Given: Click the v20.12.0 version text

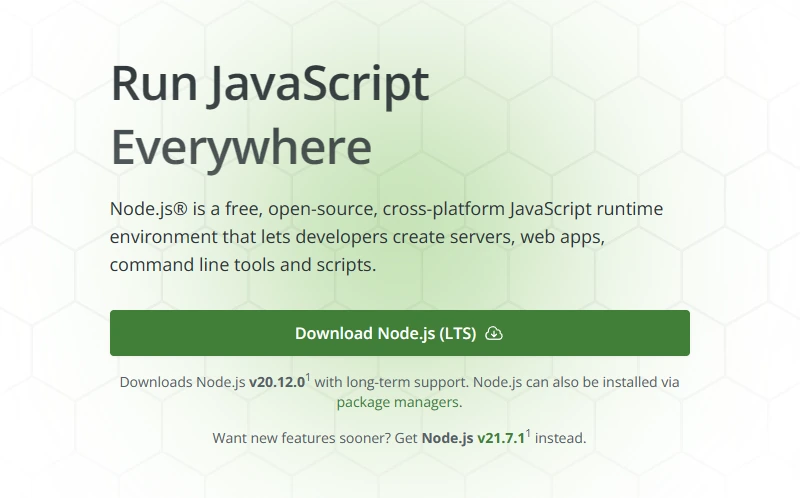Looking at the screenshot, I should [277, 382].
